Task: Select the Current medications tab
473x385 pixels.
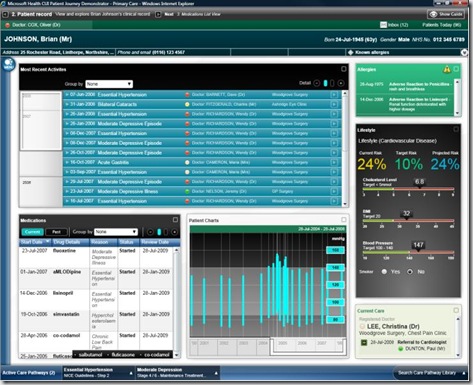Action: 32,232
